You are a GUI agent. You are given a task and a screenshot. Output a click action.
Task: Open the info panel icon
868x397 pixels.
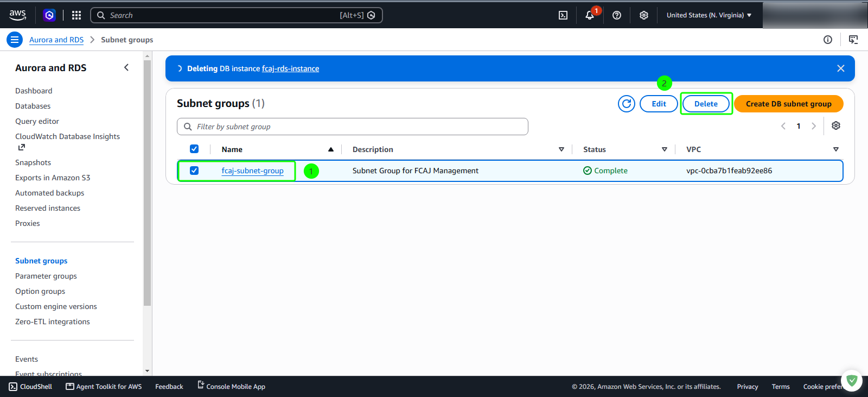(828, 40)
